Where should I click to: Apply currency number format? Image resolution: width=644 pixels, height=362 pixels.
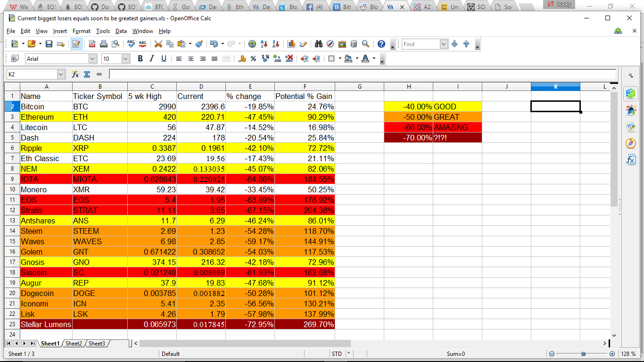[242, 59]
